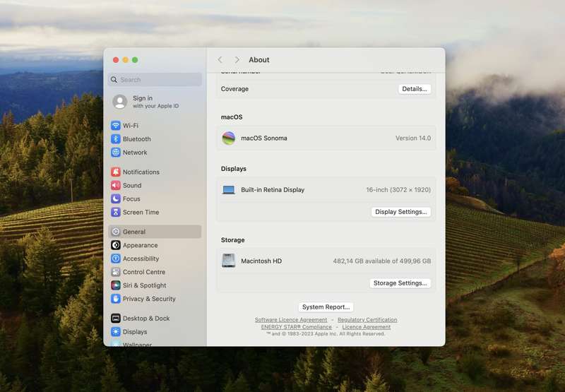The height and width of the screenshot is (392, 565).
Task: Select Network label in sidebar
Action: pyautogui.click(x=135, y=153)
